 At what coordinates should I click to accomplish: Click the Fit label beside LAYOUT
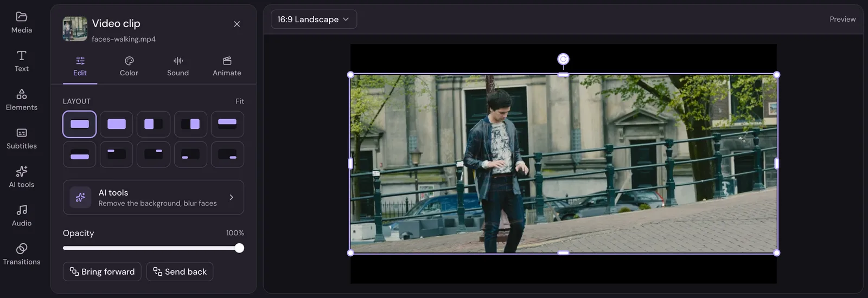240,101
